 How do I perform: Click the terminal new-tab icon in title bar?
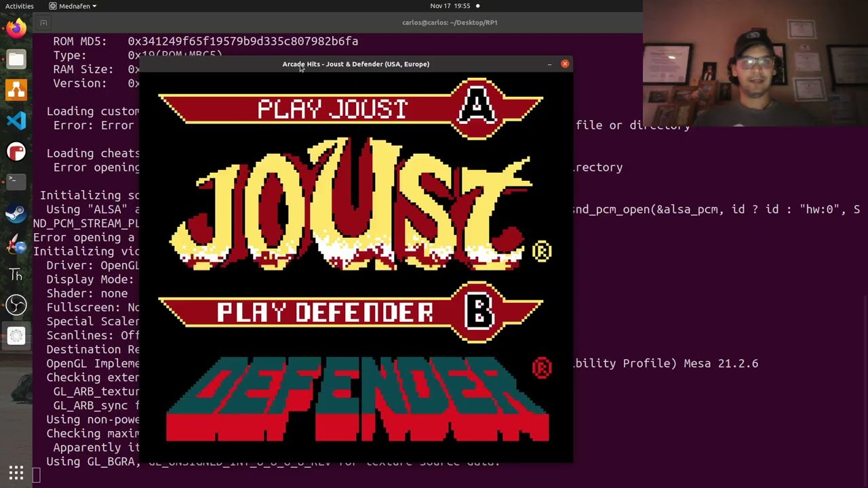click(43, 22)
